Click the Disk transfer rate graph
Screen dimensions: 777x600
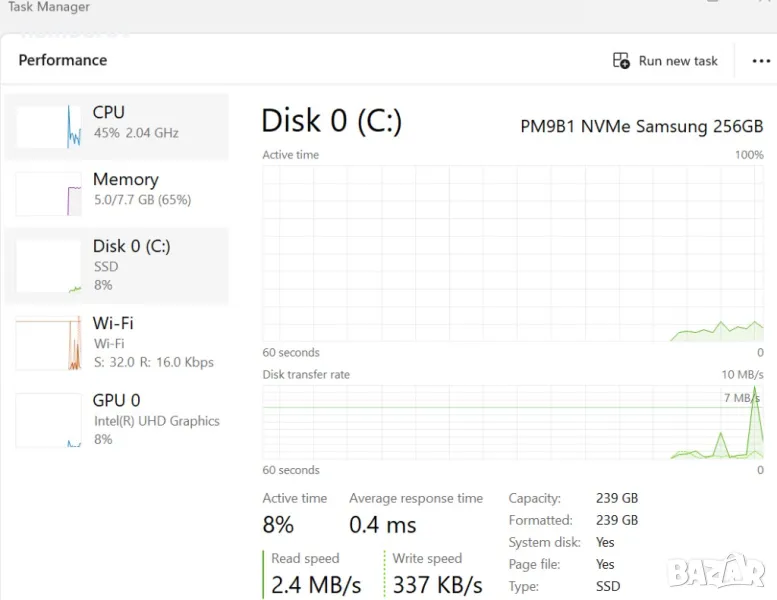pos(513,423)
